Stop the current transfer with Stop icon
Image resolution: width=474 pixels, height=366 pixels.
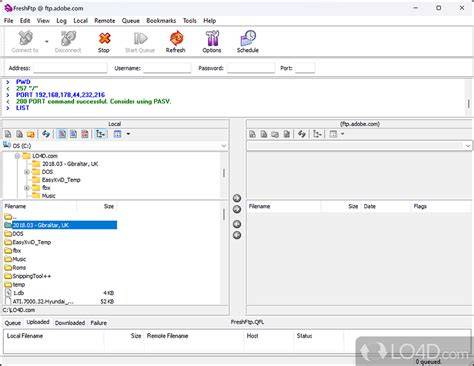(x=104, y=42)
